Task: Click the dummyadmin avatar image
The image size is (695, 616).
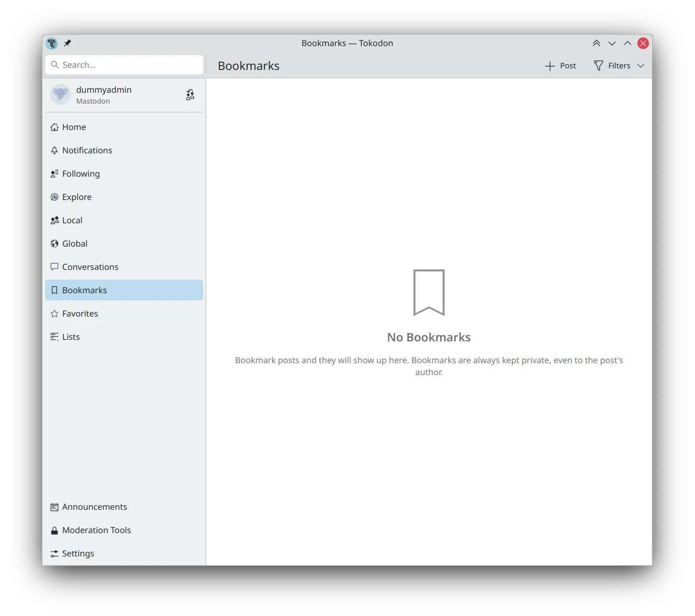Action: coord(61,95)
